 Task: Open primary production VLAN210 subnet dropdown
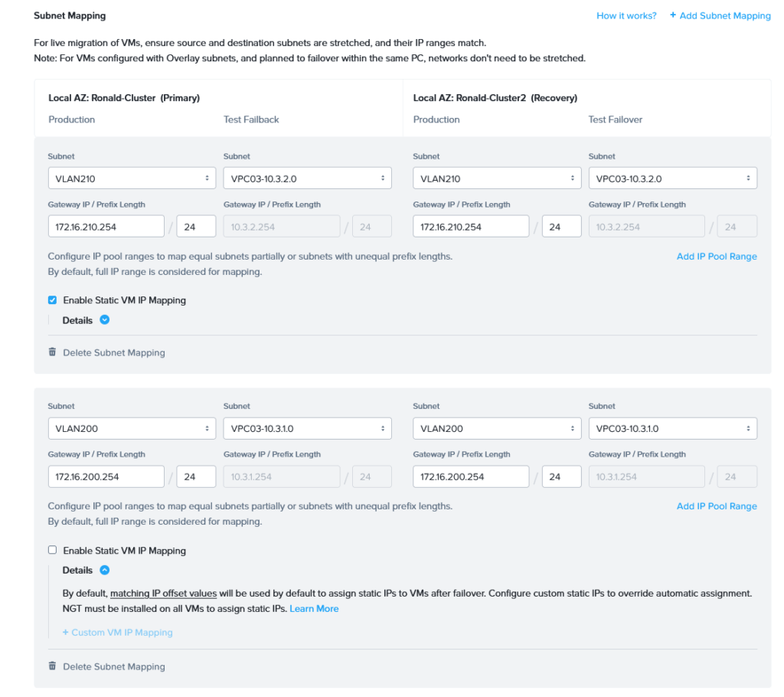tap(132, 178)
